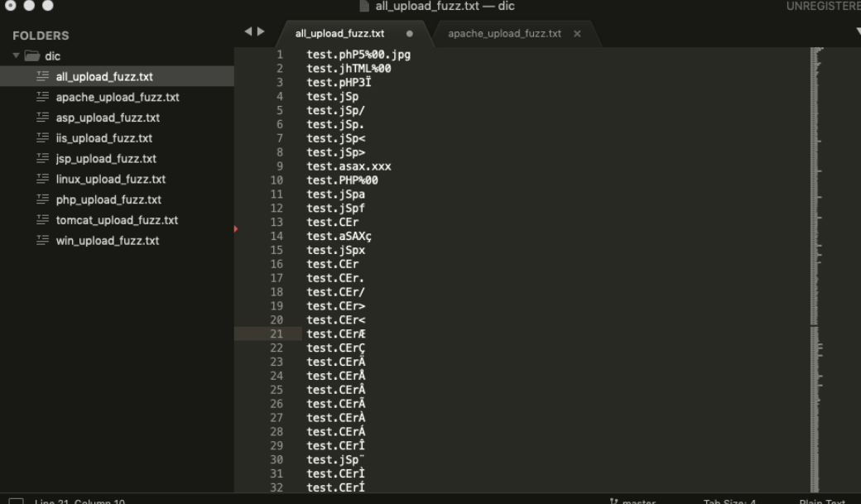861x504 pixels.
Task: Click unsaved dot on all_upload_fuzz.txt tab
Action: [409, 34]
